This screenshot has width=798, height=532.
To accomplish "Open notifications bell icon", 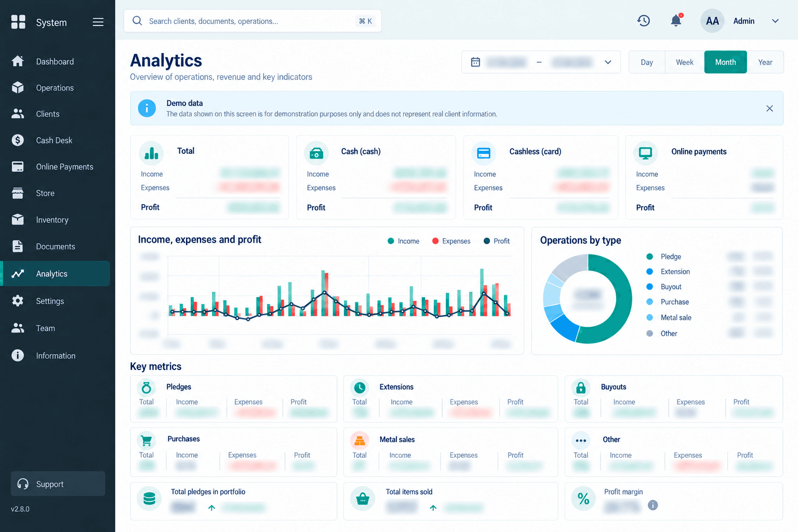I will click(676, 21).
